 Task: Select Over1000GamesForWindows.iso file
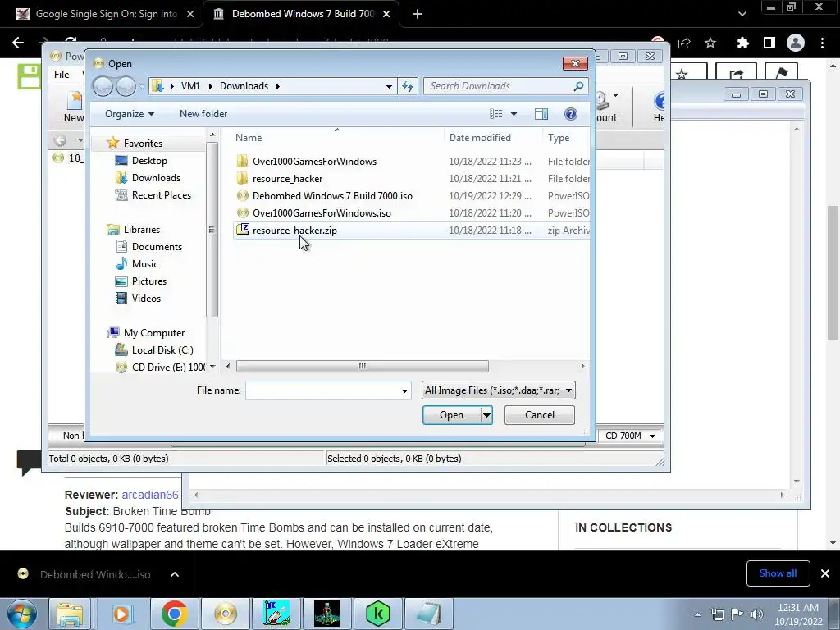pos(322,212)
